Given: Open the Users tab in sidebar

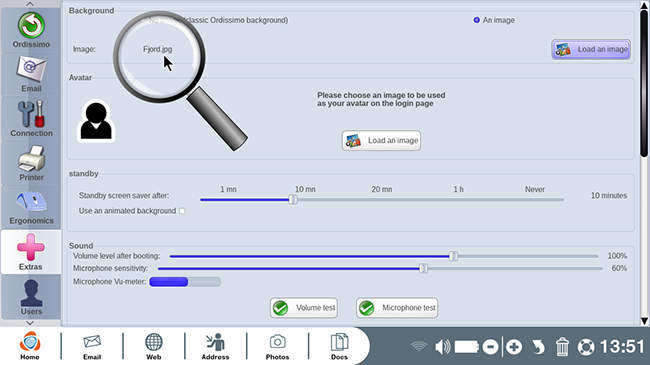Looking at the screenshot, I should click(x=31, y=296).
